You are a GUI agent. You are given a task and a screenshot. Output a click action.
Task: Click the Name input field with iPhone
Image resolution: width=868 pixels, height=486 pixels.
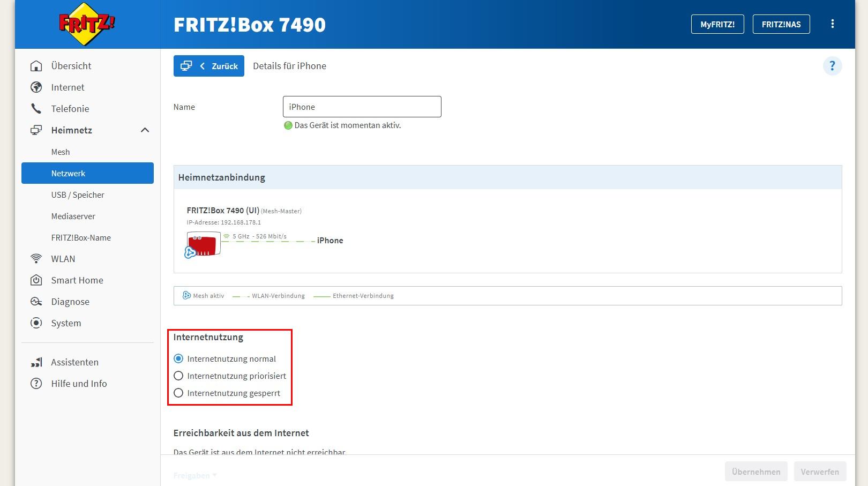coord(362,107)
